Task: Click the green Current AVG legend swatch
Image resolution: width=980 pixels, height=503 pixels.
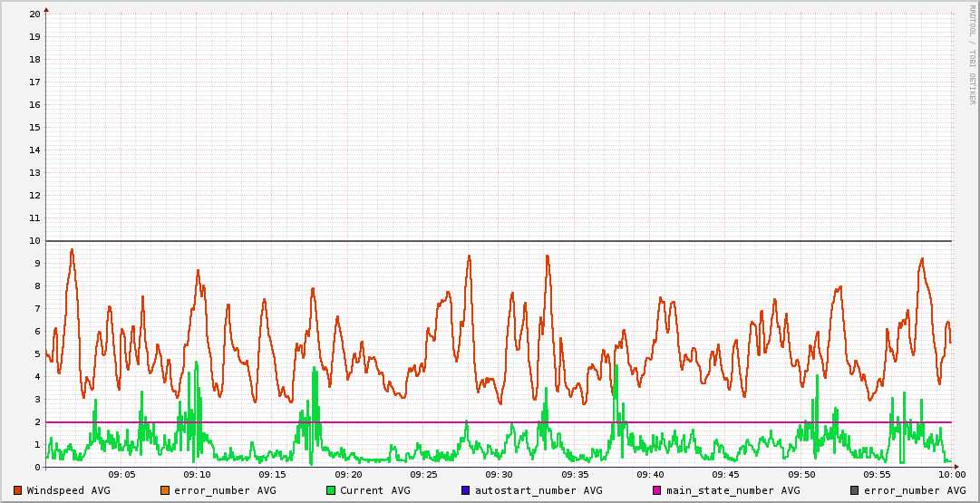Action: coord(330,490)
